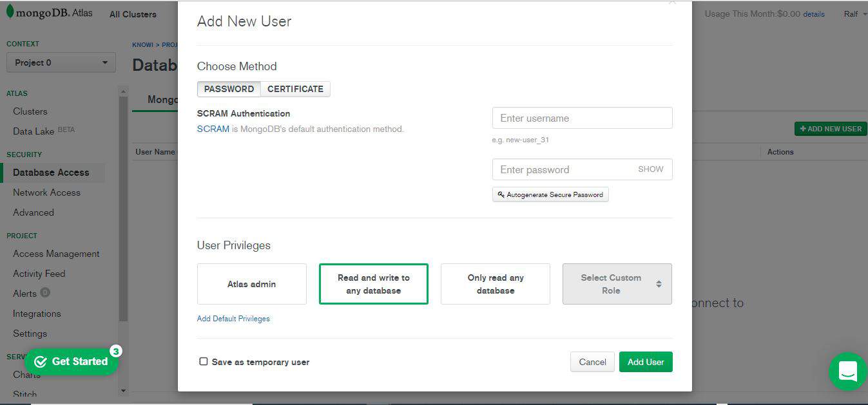
Task: Click the green ADD NEW USER plus button
Action: [830, 128]
